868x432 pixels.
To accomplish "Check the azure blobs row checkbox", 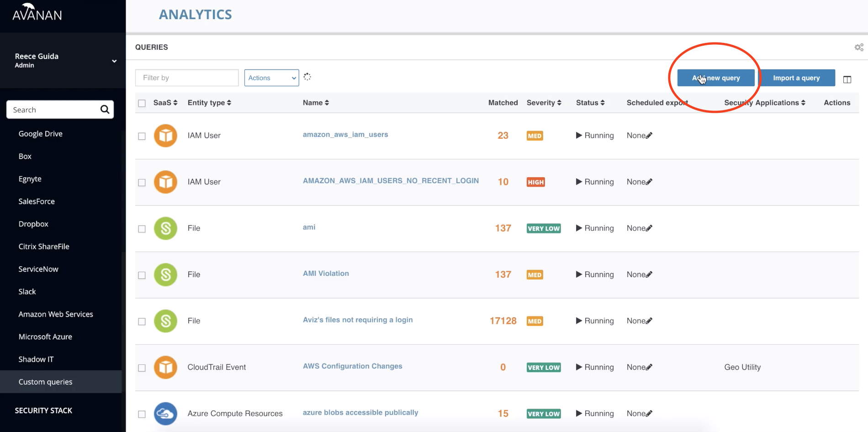I will click(x=142, y=414).
